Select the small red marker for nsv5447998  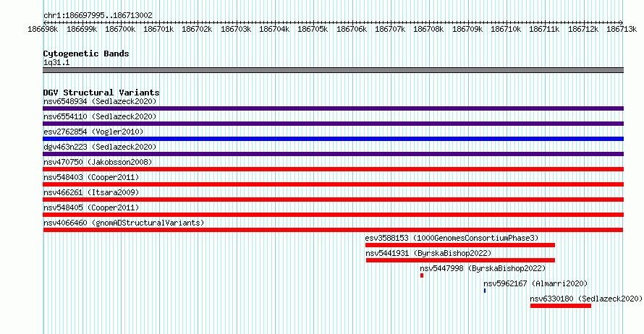pyautogui.click(x=422, y=275)
